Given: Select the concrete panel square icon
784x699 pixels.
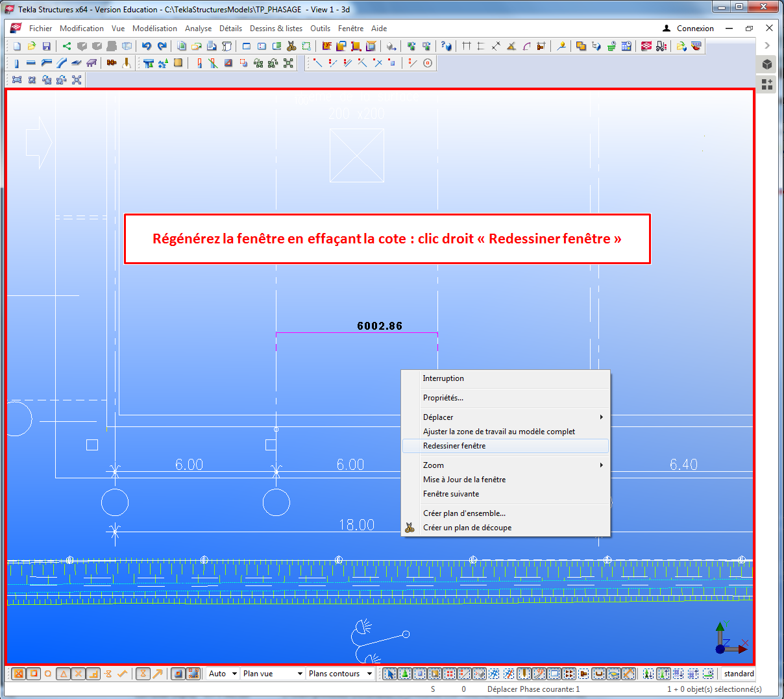Looking at the screenshot, I should click(178, 63).
